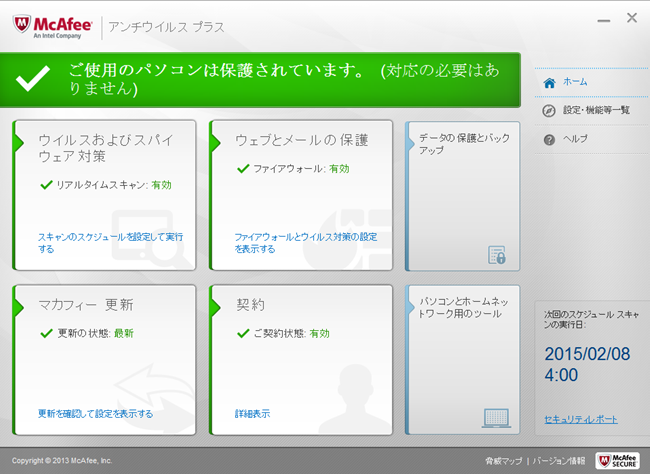650x474 pixels.
Task: Click the パソコンとホームネットワーク用のツール title
Action: (463, 307)
